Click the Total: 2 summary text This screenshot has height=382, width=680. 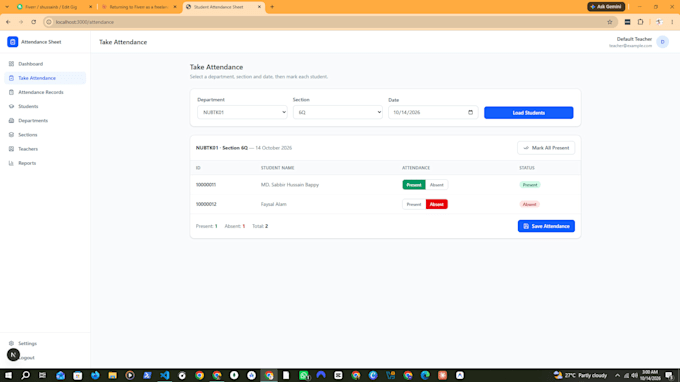(260, 226)
